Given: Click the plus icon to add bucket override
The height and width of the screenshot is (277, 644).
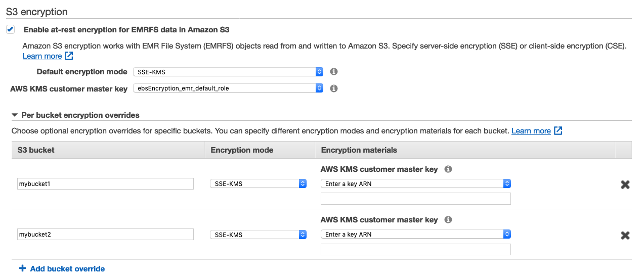Looking at the screenshot, I should click(22, 268).
